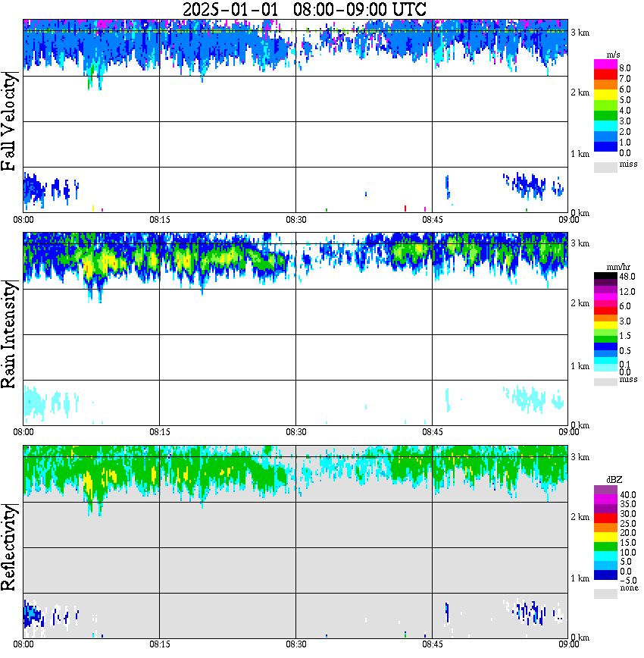Pick the red swatch in the Reflectivity legend
644x658 pixels.
tap(605, 518)
